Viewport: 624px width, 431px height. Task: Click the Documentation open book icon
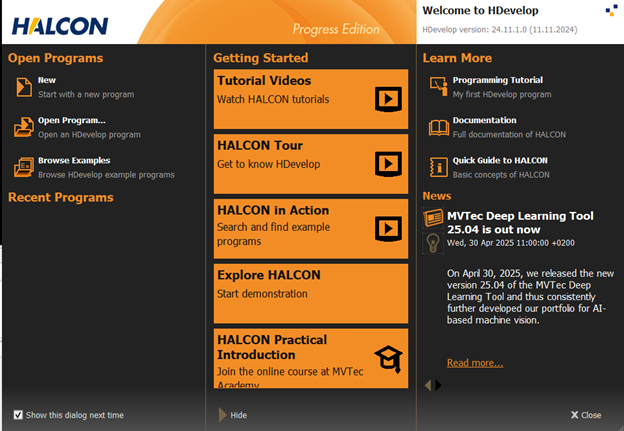tap(439, 128)
